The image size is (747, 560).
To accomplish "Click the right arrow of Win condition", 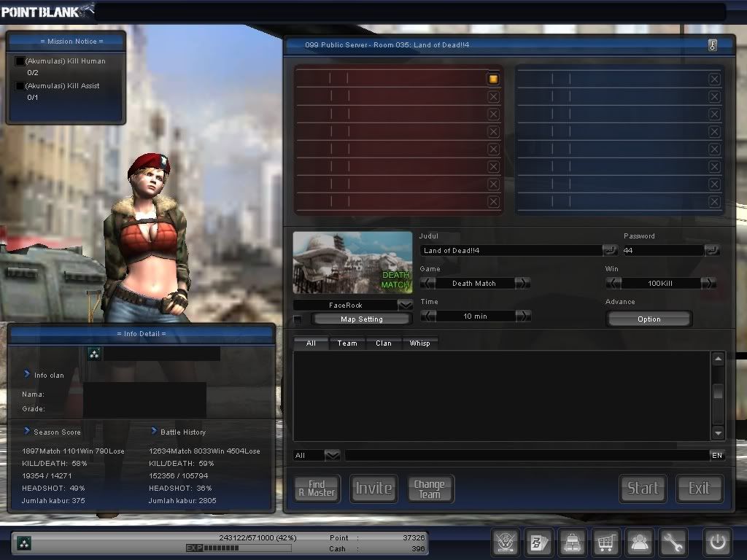I will point(708,284).
